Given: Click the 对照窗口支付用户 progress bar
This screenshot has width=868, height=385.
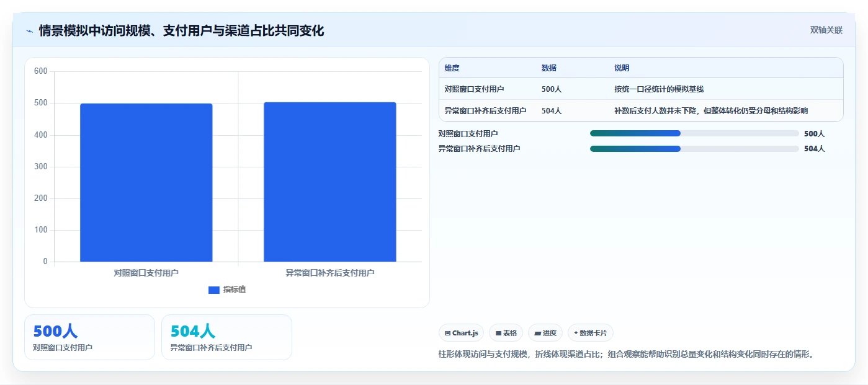Looking at the screenshot, I should pyautogui.click(x=694, y=133).
